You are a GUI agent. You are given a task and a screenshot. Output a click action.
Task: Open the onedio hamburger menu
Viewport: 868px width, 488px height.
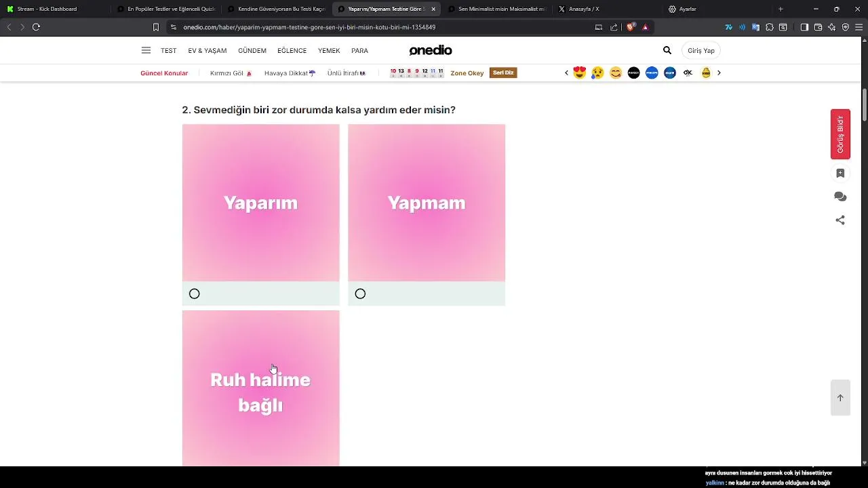tap(146, 50)
